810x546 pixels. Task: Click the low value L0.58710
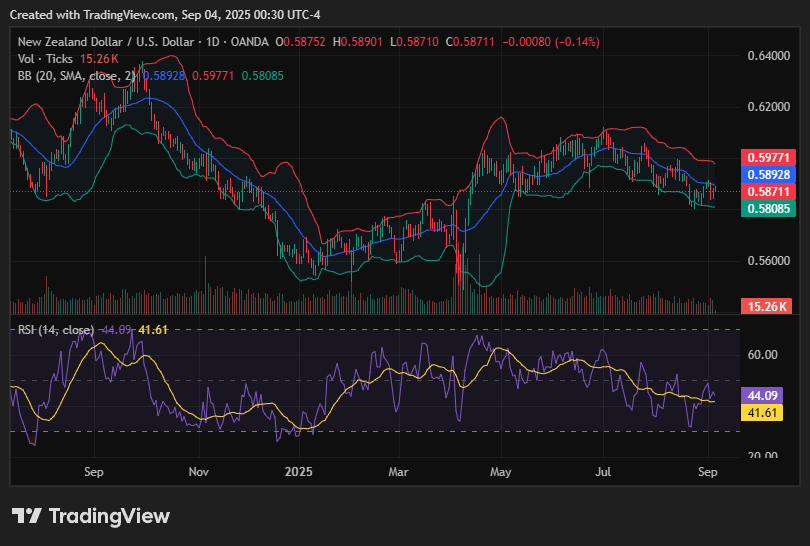(x=414, y=42)
